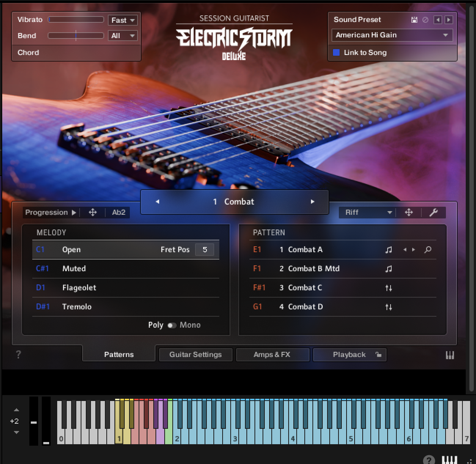This screenshot has height=464, width=476.
Task: Click the reset sound preset icon
Action: [x=425, y=20]
